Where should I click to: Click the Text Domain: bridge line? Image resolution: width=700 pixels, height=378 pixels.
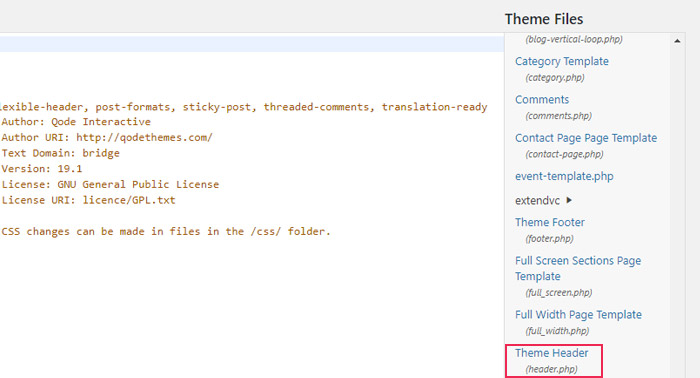tap(61, 153)
